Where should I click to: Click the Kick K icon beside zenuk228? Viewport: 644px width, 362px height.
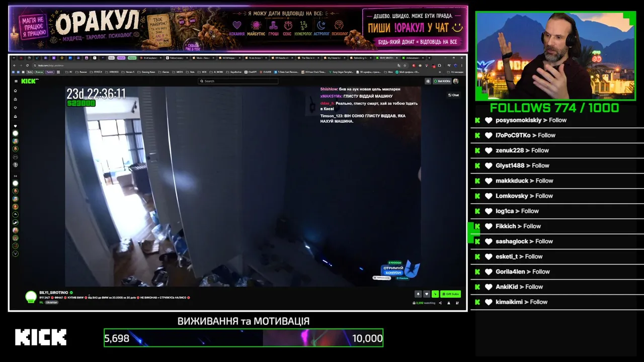[x=477, y=150]
